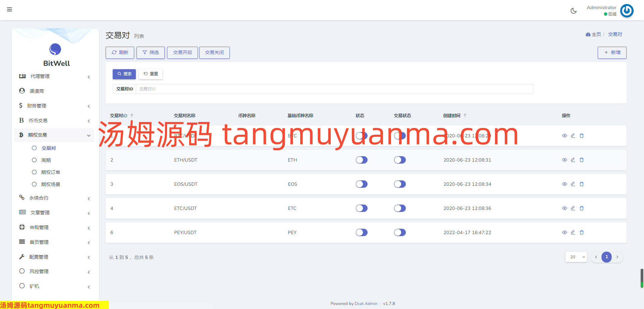Switch the 状态 toggle for PEY/USDT
The image size is (644, 309).
click(x=362, y=232)
